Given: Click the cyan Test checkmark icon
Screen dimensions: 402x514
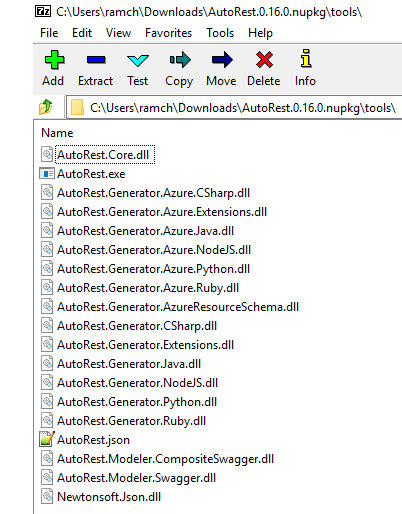Looking at the screenshot, I should tap(138, 60).
